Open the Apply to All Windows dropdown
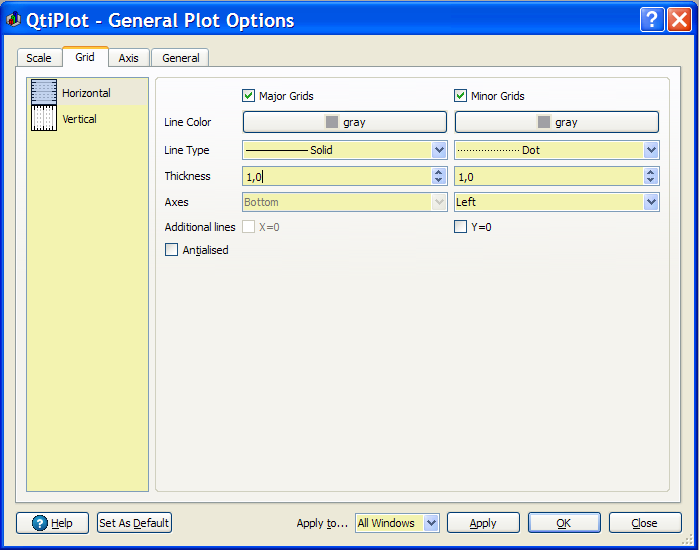The height and width of the screenshot is (550, 699). [431, 523]
